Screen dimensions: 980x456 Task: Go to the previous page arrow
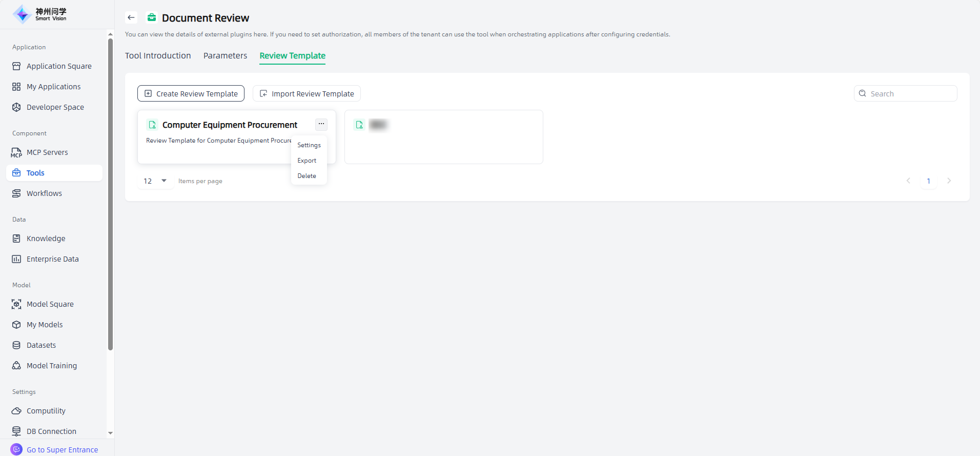pyautogui.click(x=908, y=181)
